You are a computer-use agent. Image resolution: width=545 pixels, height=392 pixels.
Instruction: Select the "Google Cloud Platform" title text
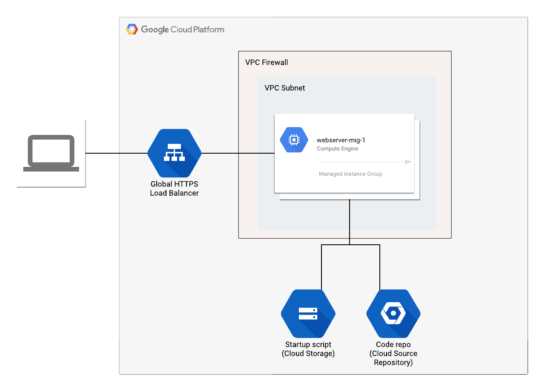[183, 29]
